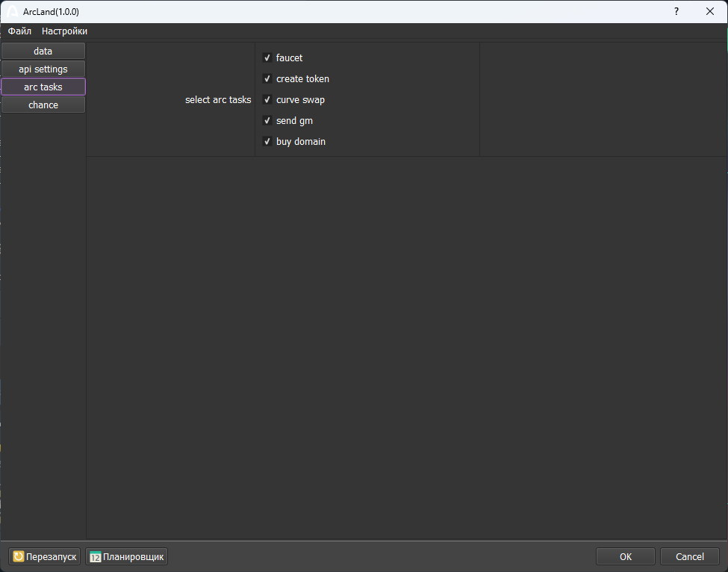Open the api settings tab
This screenshot has width=728, height=572.
(43, 69)
